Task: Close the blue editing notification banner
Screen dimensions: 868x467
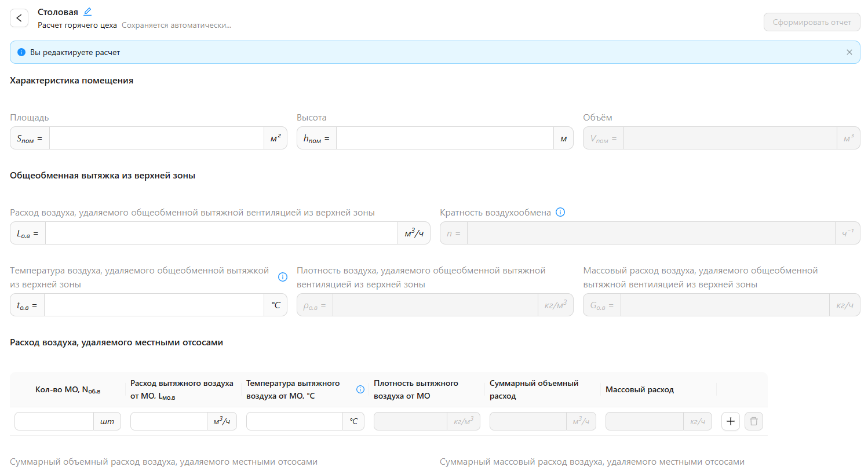Action: click(849, 52)
